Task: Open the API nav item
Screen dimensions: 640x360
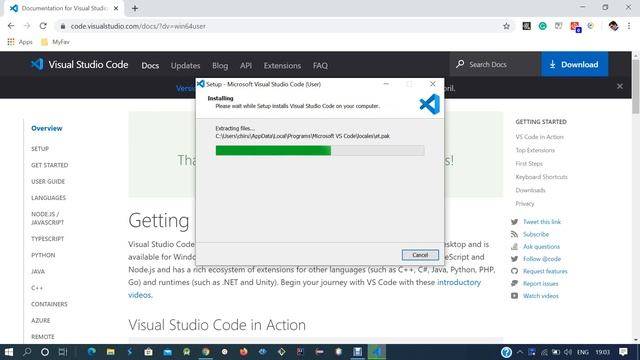Action: click(x=246, y=66)
